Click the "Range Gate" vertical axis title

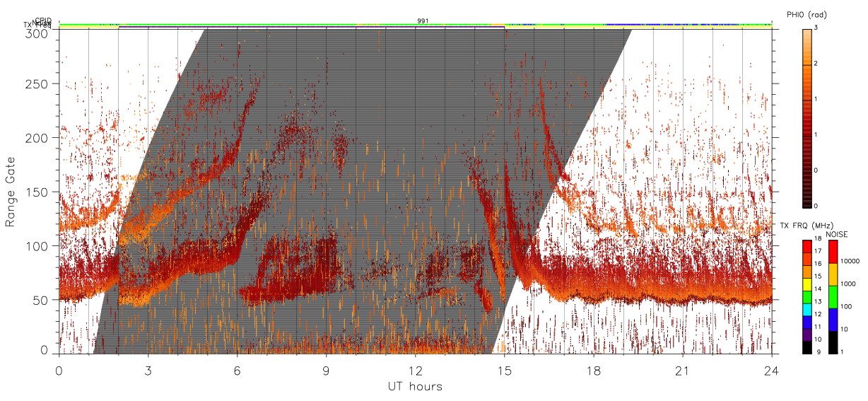tap(10, 193)
